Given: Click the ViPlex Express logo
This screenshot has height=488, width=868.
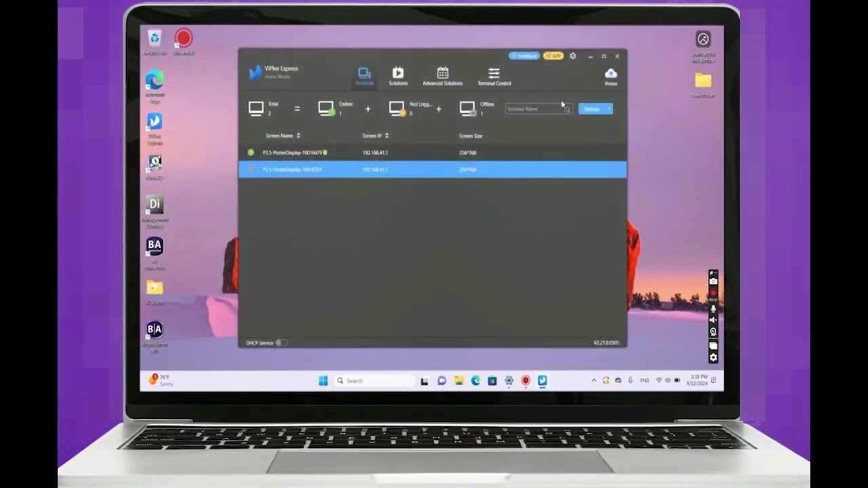Looking at the screenshot, I should [255, 73].
